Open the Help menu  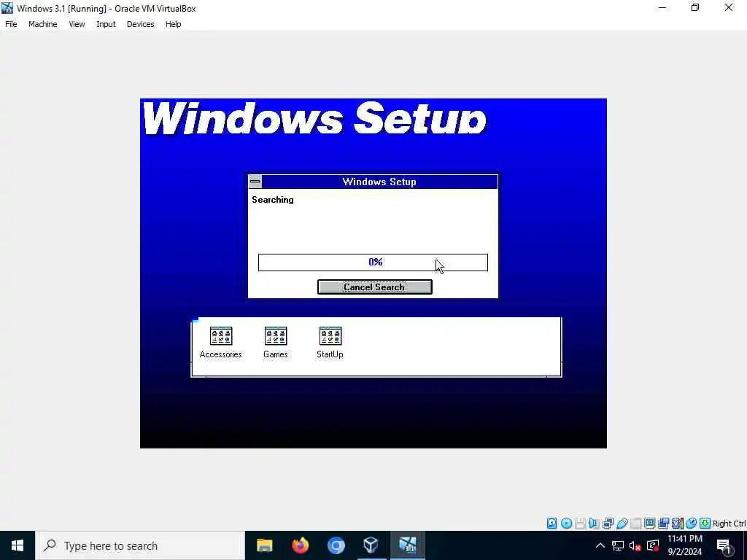[x=174, y=24]
